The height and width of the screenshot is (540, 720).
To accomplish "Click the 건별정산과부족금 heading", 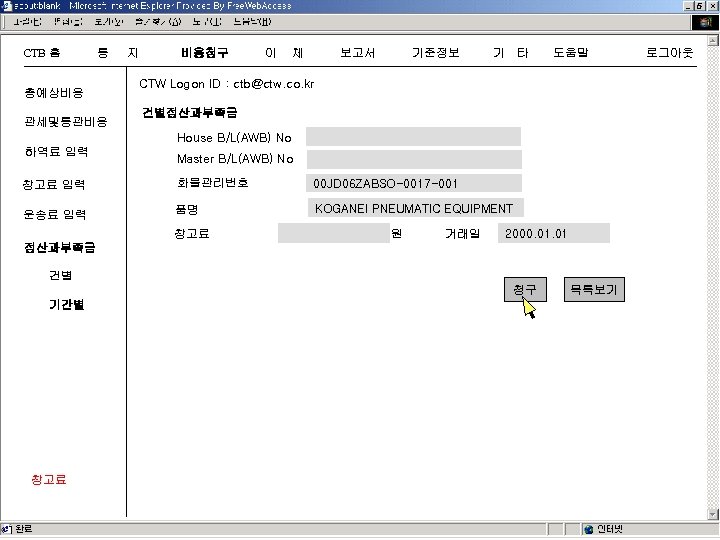I will point(190,112).
